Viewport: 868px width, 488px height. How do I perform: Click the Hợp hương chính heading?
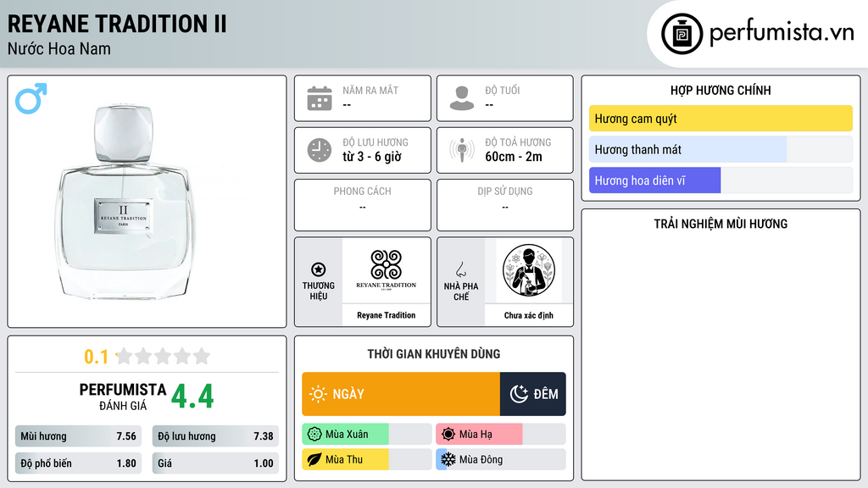[x=721, y=90]
